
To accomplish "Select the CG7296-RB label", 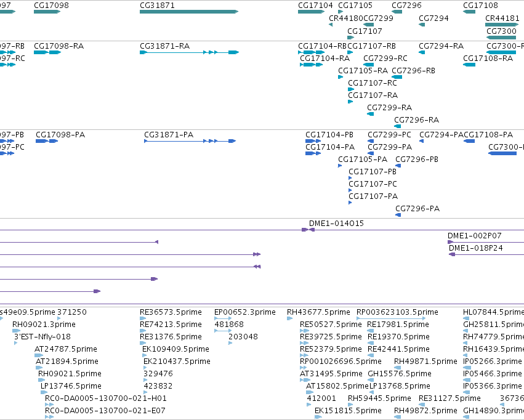I will coord(413,70).
